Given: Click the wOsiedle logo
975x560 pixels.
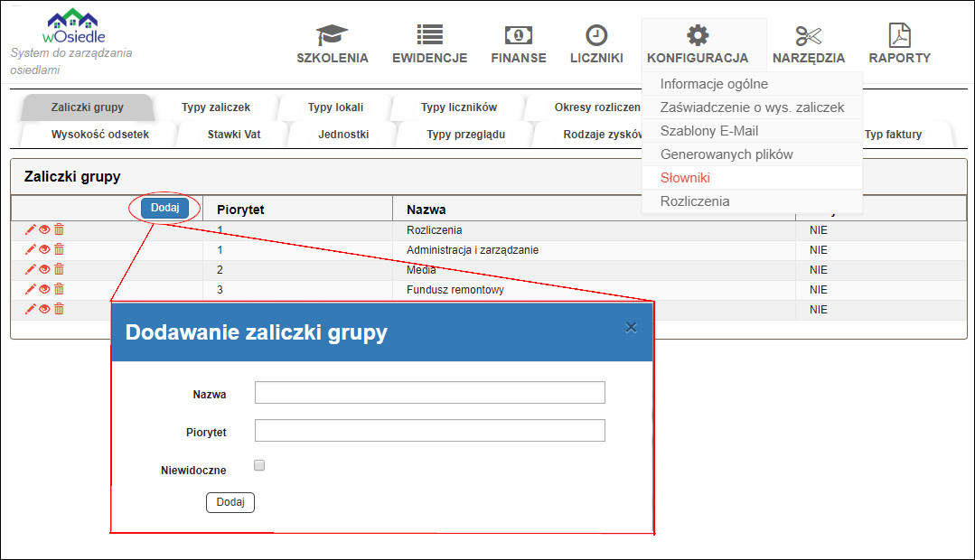Looking at the screenshot, I should [x=73, y=26].
